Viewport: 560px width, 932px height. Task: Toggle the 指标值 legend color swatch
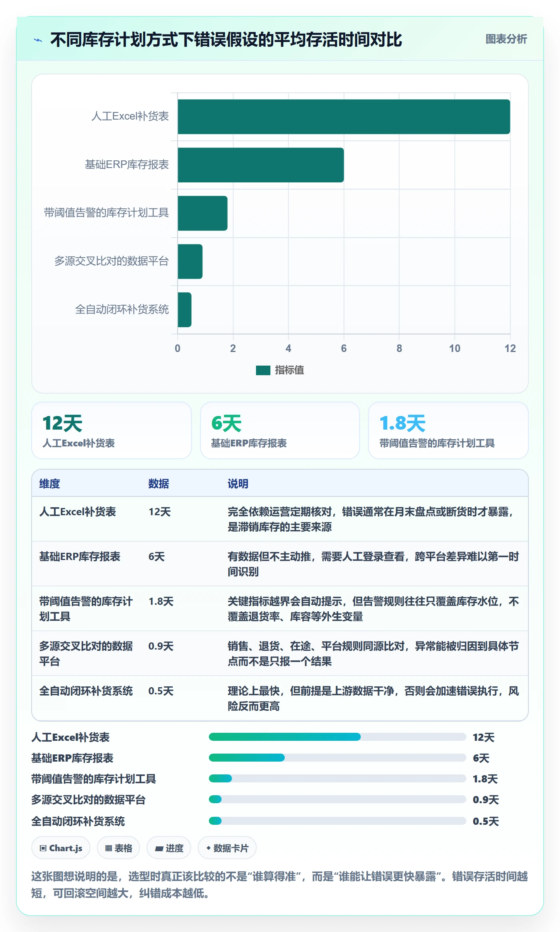pos(263,370)
